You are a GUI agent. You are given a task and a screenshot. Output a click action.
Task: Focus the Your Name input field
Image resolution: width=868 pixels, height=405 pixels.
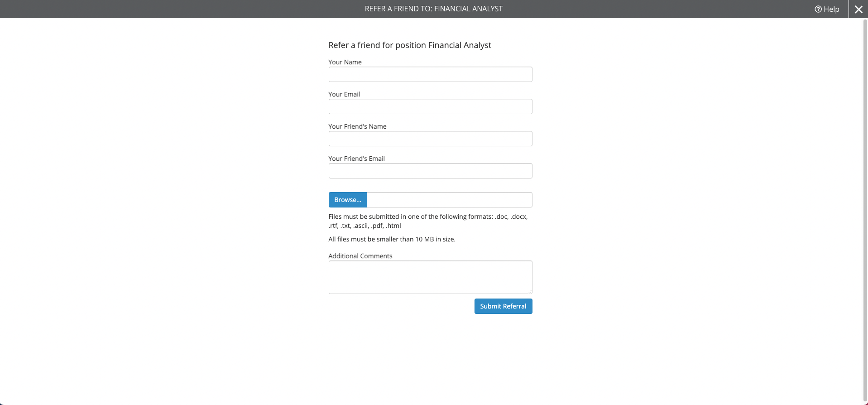(430, 74)
